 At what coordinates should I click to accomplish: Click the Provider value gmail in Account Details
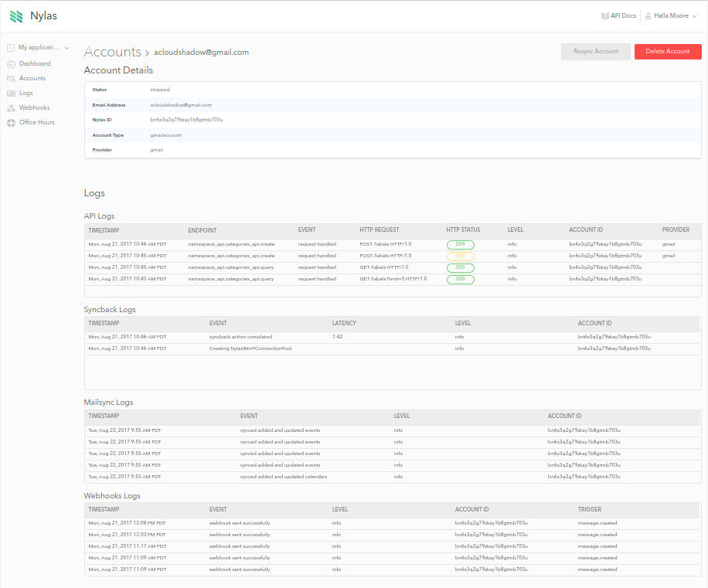point(157,150)
